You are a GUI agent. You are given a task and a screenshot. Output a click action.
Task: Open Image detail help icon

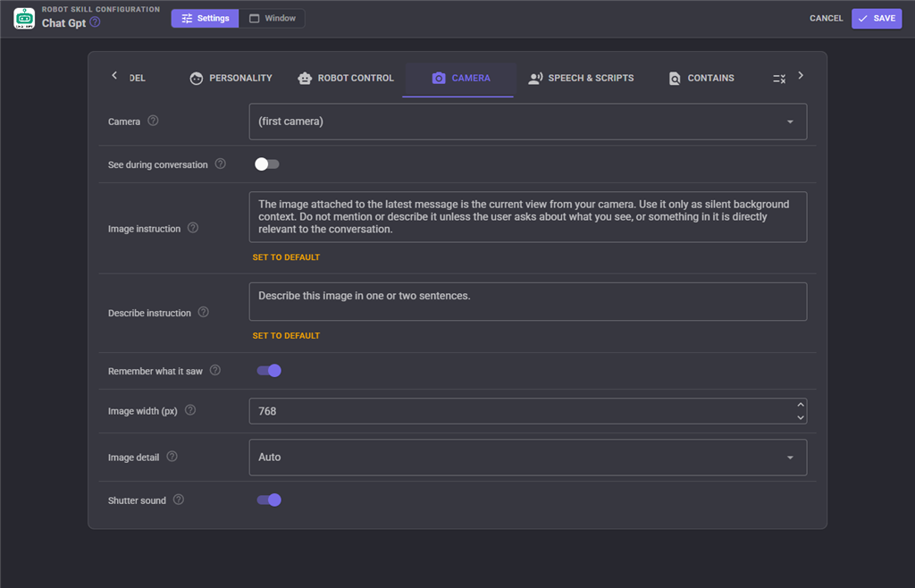[172, 457]
